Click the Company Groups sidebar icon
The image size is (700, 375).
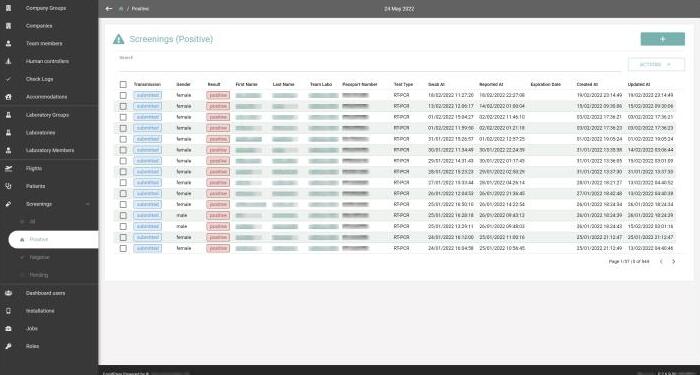(8, 8)
